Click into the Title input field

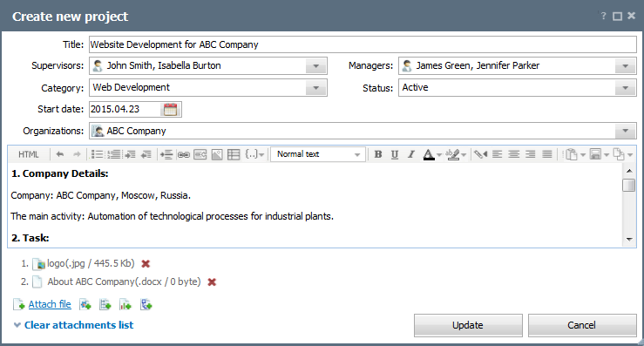pyautogui.click(x=363, y=44)
